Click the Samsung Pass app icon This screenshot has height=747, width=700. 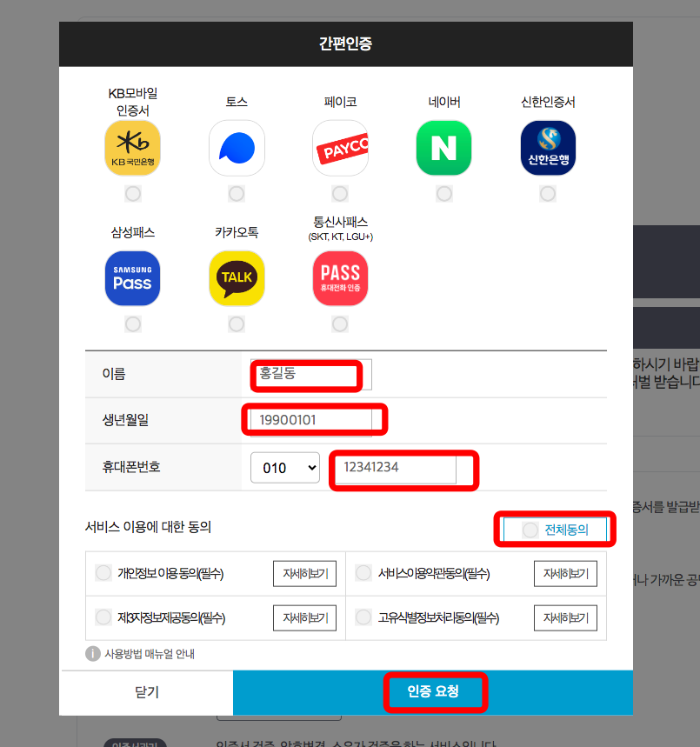[x=132, y=278]
